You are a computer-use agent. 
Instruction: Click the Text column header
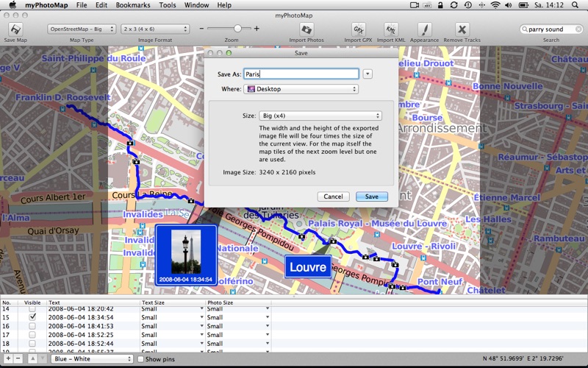pos(93,302)
